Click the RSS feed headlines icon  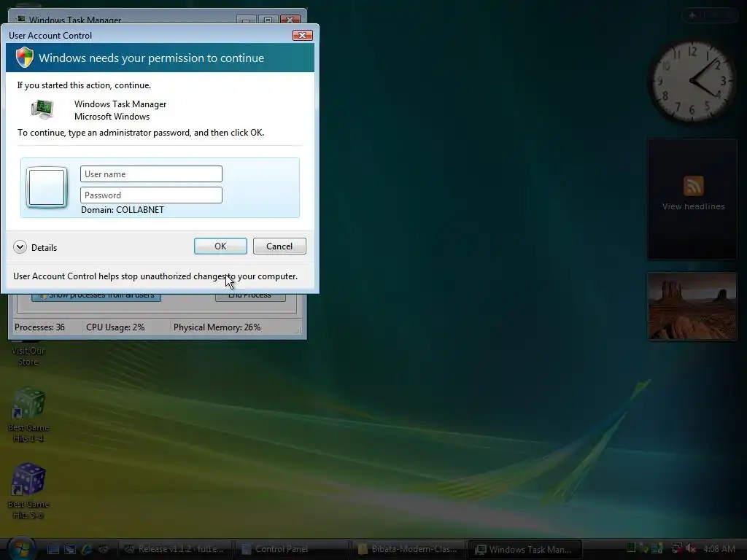tap(693, 186)
